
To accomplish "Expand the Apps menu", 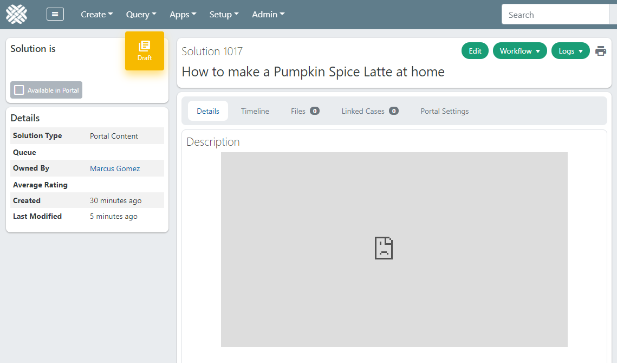I will pos(183,15).
